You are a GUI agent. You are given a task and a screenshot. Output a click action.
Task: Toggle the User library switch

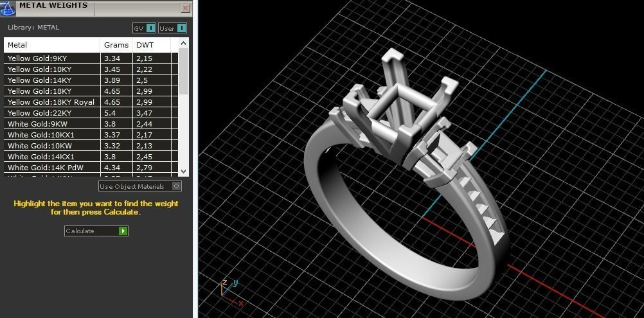pyautogui.click(x=172, y=28)
